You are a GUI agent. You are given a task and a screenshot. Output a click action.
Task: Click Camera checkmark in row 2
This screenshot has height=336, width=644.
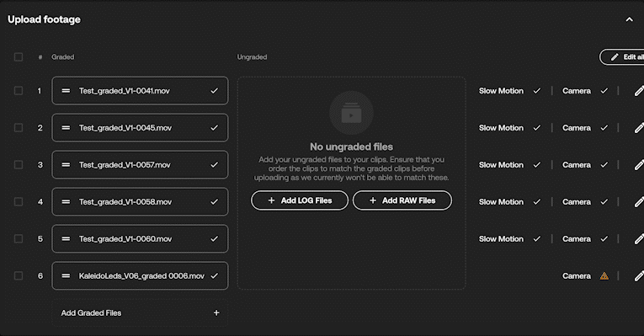tap(604, 128)
